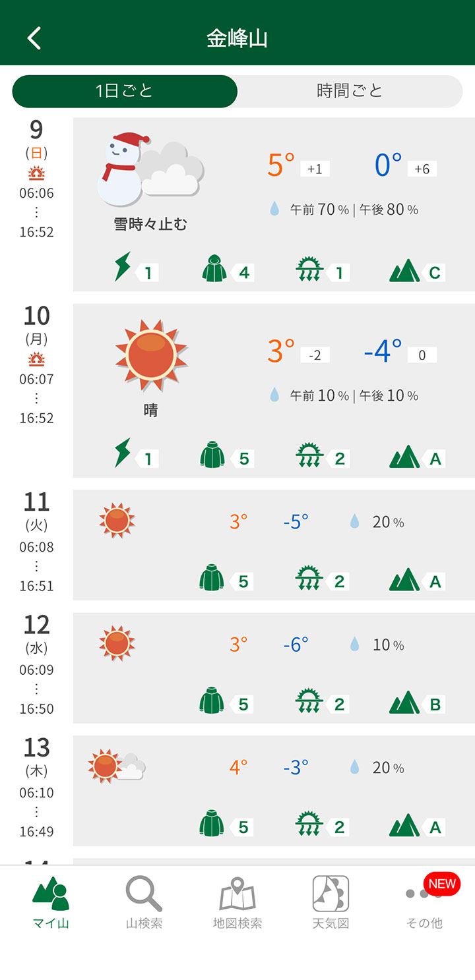
Task: Expand the day 11 (火) forecast row
Action: (x=274, y=544)
